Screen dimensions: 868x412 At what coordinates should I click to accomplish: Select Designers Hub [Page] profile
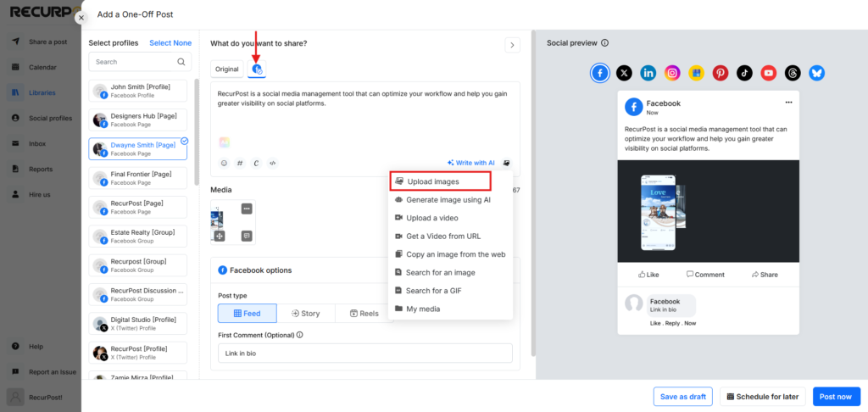coord(138,120)
